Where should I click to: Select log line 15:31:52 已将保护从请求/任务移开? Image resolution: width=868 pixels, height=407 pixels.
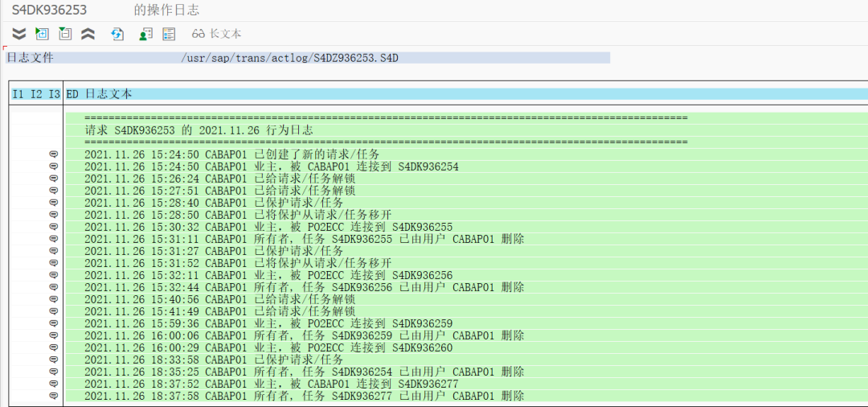(238, 263)
